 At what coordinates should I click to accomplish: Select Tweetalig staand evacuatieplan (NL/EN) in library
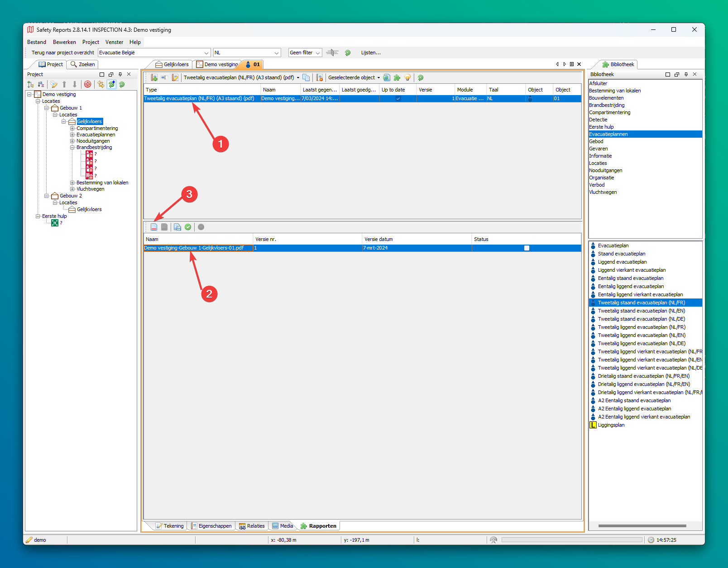pyautogui.click(x=641, y=311)
